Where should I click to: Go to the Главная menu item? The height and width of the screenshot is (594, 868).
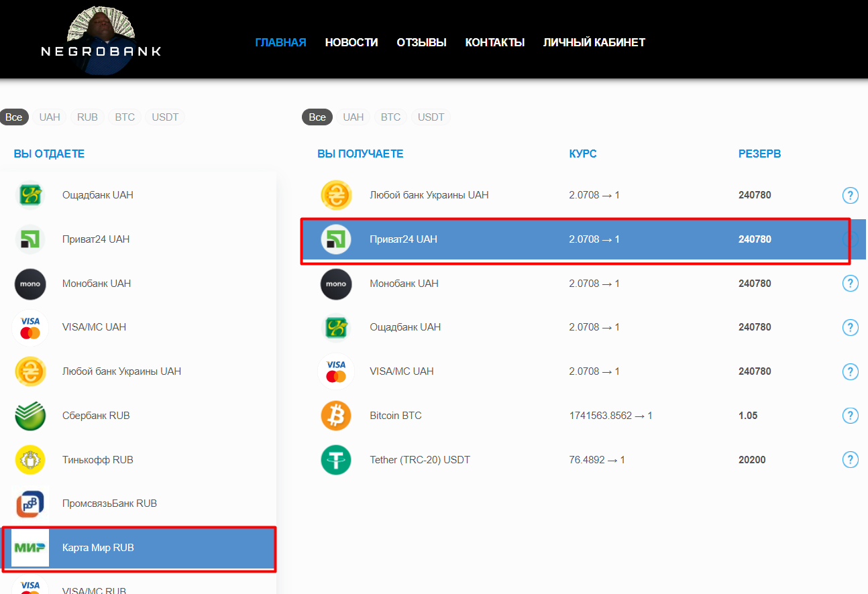click(x=280, y=42)
